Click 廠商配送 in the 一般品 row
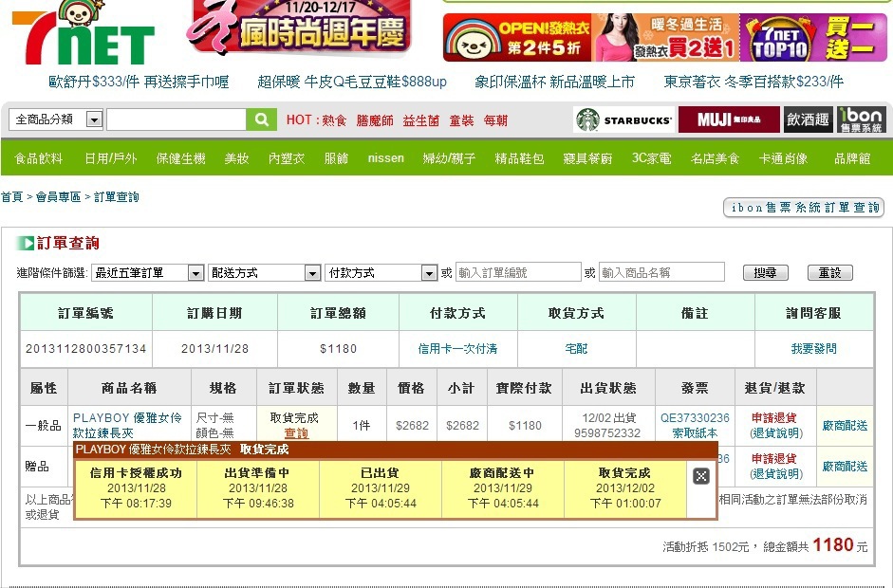Screen dimensions: 893x588 [x=846, y=426]
